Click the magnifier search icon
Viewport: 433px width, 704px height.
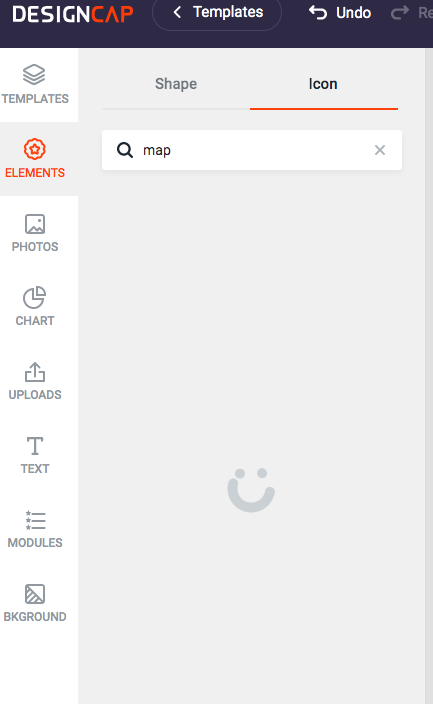point(125,150)
